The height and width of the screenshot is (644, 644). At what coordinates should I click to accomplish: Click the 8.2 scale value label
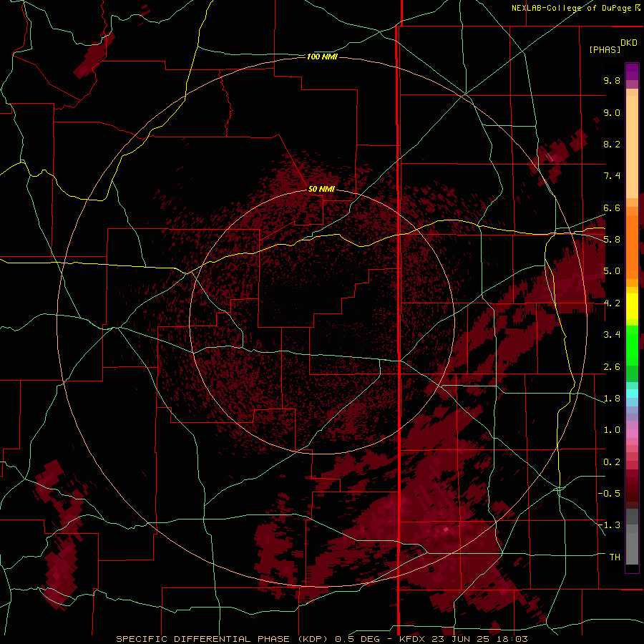(x=612, y=144)
